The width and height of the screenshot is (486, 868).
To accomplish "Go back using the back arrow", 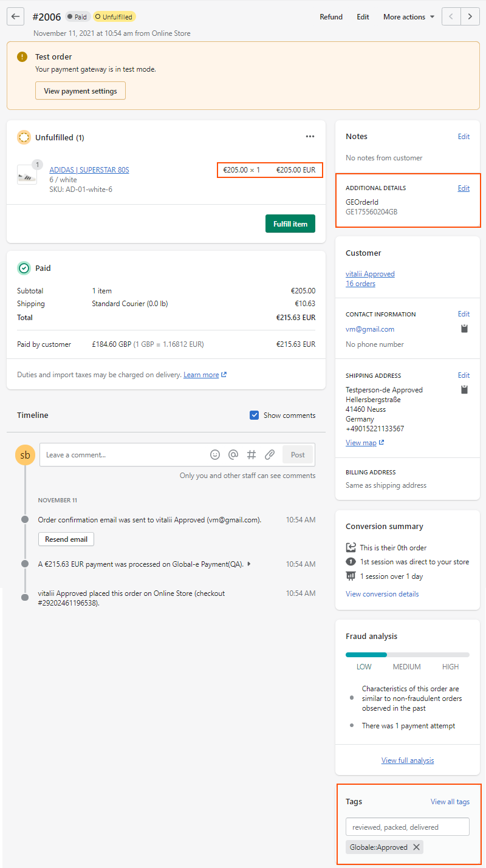I will coord(15,16).
